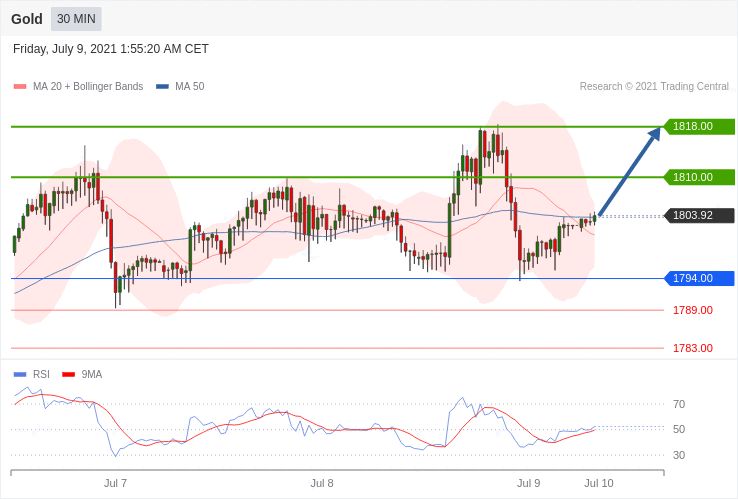Click the Jul 9 date axis label
This screenshot has height=500, width=738.
click(529, 484)
